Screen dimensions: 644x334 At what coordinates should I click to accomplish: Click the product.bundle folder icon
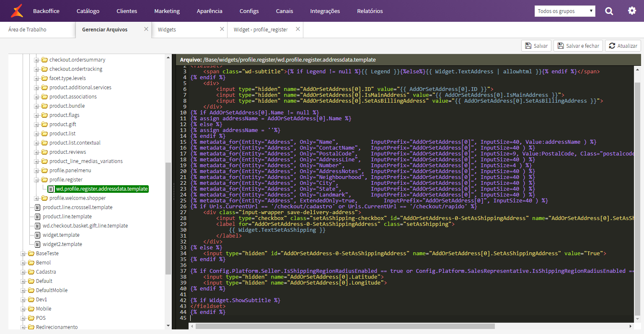point(44,106)
